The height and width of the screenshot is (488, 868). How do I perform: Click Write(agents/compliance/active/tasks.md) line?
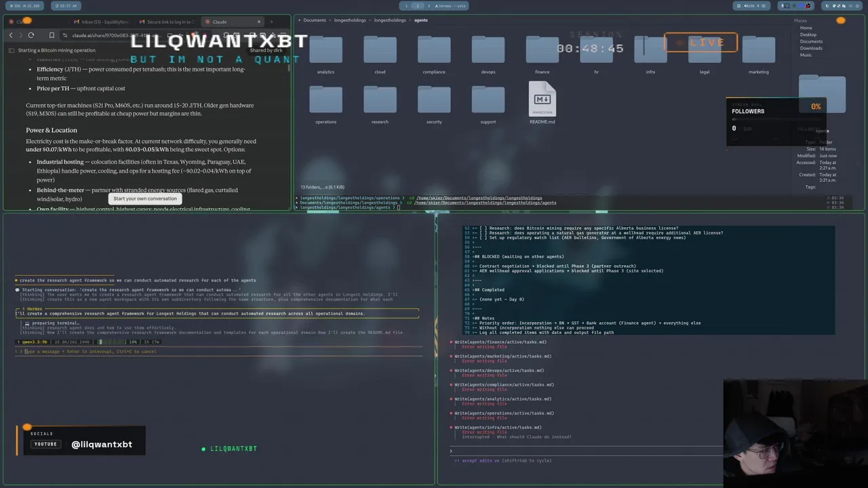click(504, 384)
